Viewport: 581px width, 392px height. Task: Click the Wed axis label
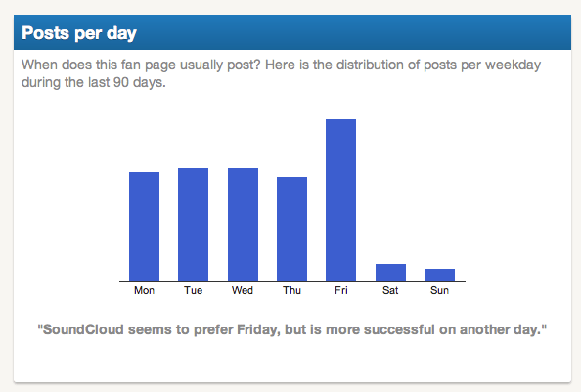pyautogui.click(x=243, y=290)
